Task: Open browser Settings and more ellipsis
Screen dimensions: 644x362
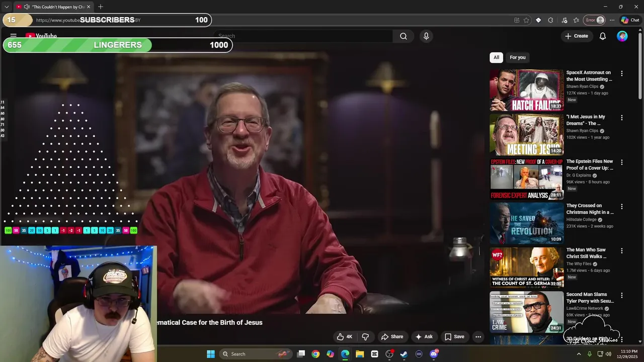Action: click(x=612, y=20)
